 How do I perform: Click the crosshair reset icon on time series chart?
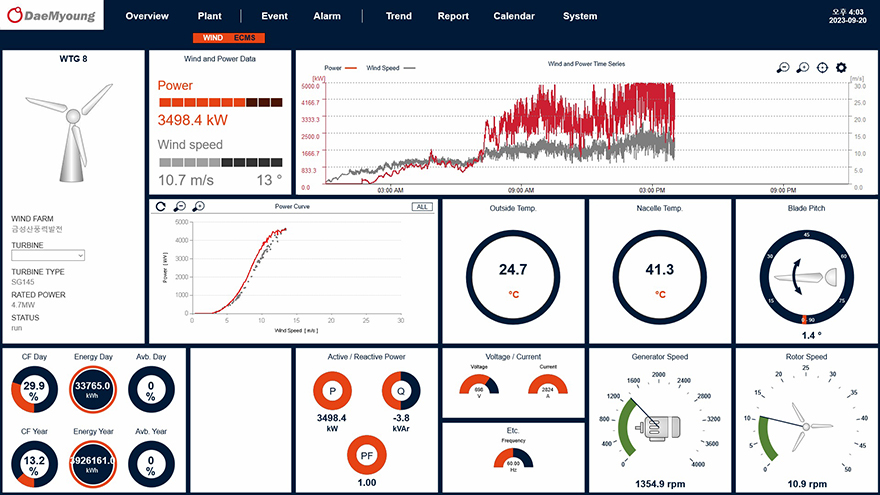pos(822,68)
